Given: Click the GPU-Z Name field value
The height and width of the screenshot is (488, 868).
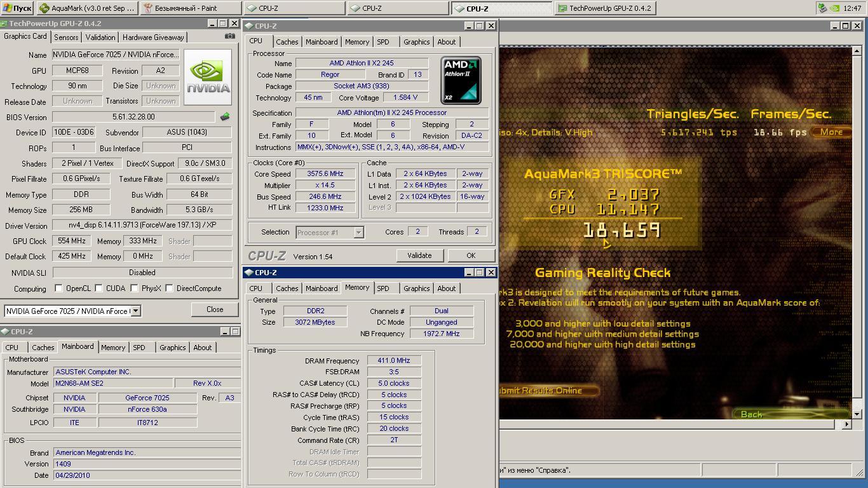Looking at the screenshot, I should pos(116,55).
